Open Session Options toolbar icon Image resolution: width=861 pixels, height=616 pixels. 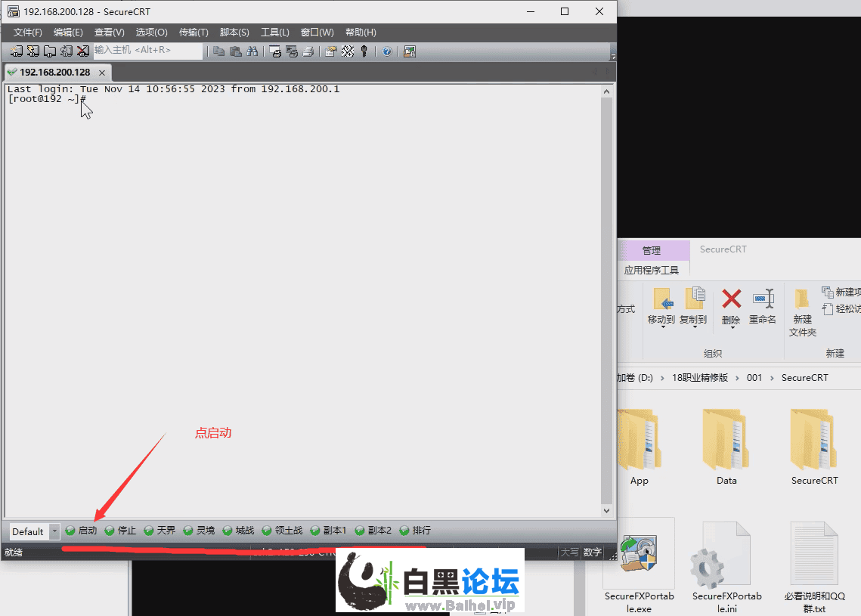point(330,51)
